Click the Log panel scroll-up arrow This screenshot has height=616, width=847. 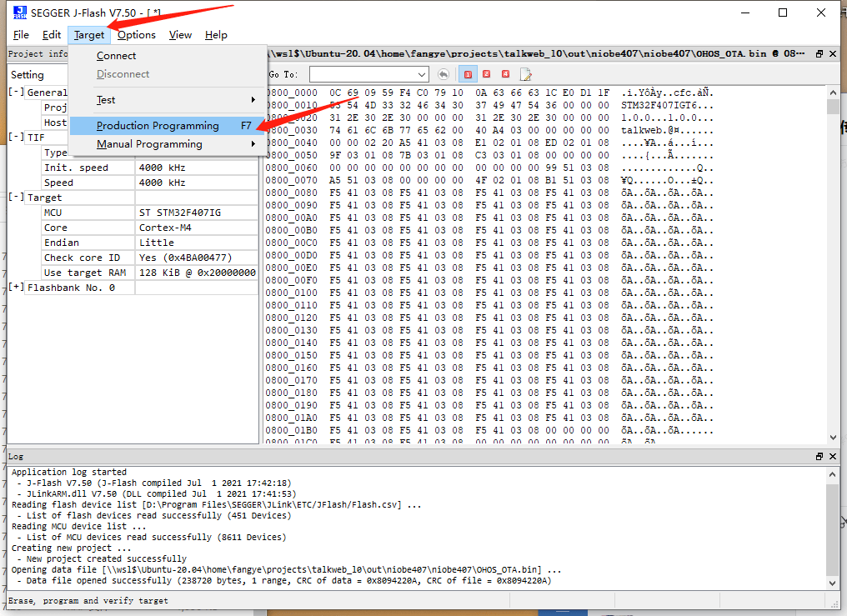point(833,474)
